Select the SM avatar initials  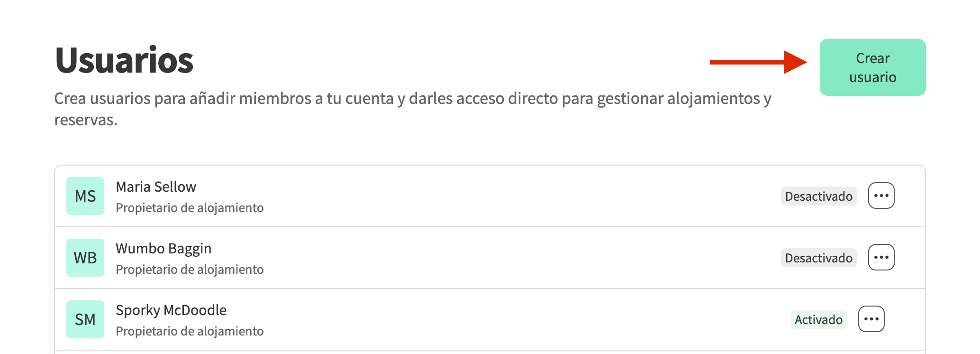[x=85, y=319]
